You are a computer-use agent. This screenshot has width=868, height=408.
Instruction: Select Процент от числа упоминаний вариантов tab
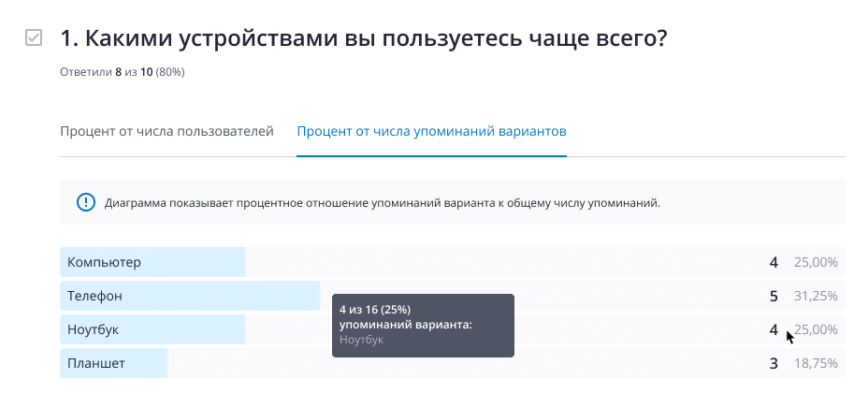click(431, 132)
